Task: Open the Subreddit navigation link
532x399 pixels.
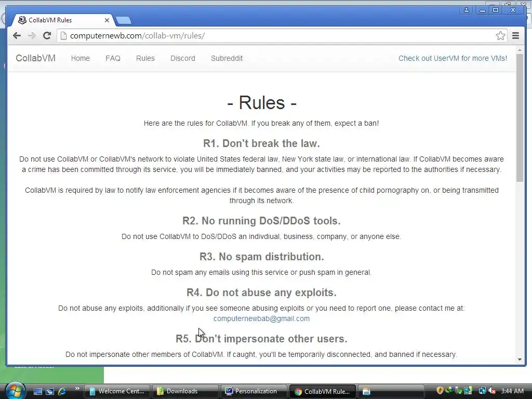Action: point(227,58)
